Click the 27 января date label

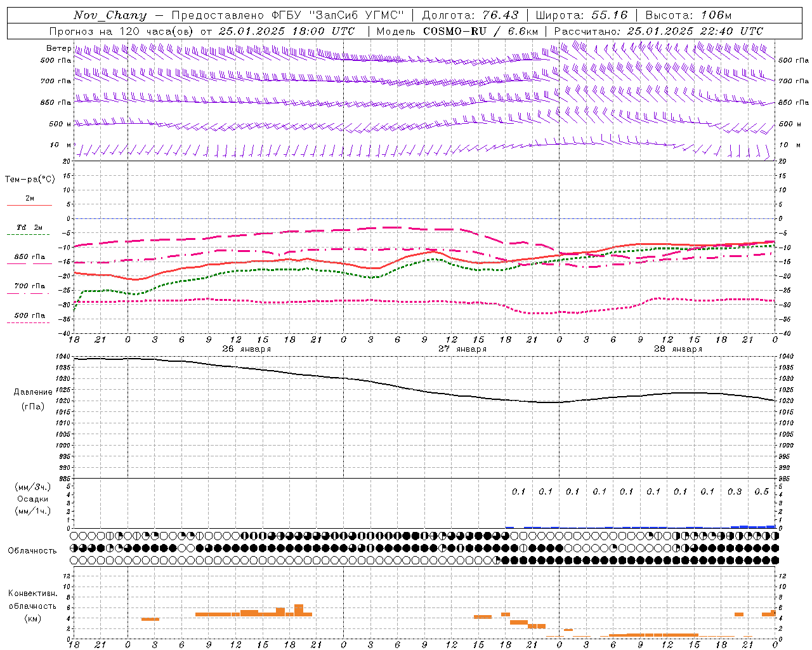[462, 349]
